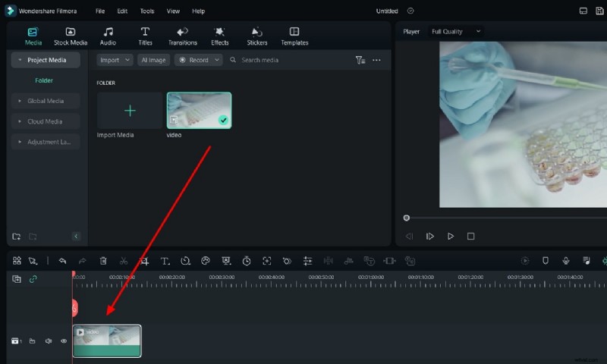The image size is (607, 364).
Task: Open the duration stopwatch tool
Action: click(247, 261)
